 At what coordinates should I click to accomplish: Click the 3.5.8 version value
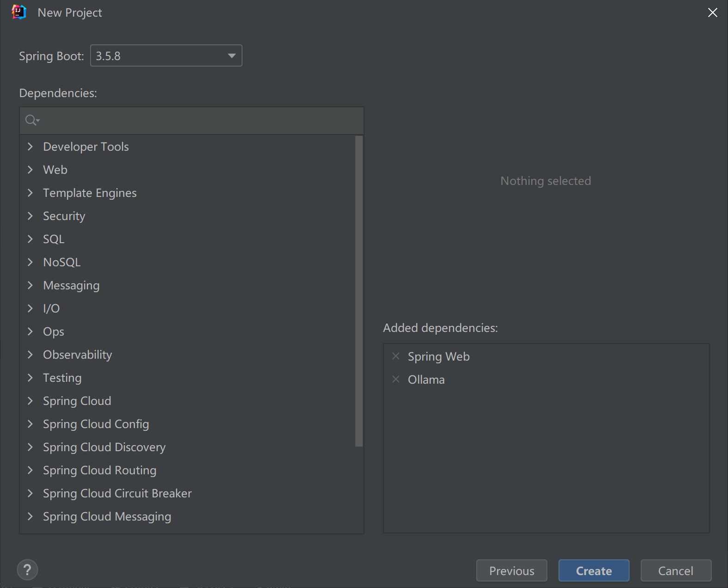(x=108, y=56)
